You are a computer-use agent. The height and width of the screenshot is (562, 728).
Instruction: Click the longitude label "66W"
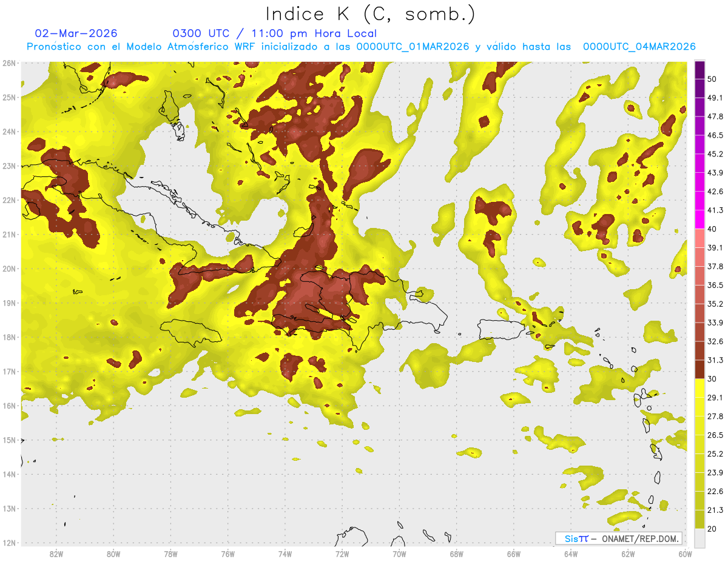pos(514,554)
